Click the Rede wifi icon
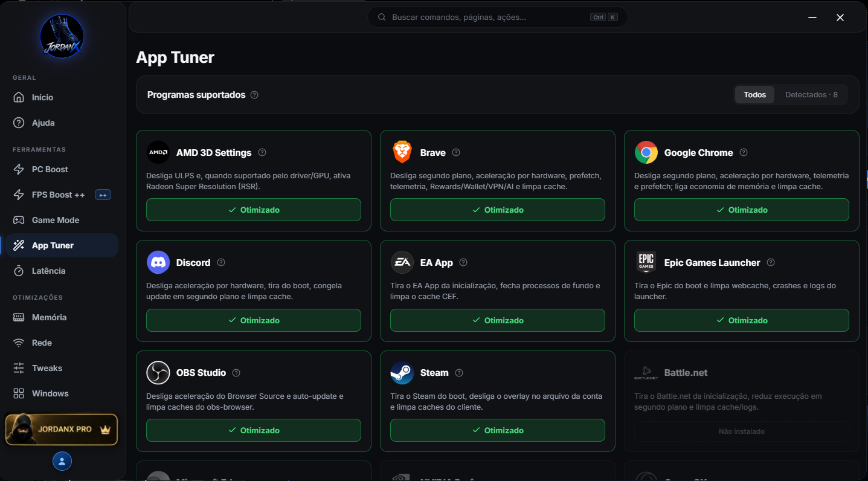The height and width of the screenshot is (481, 868). [x=19, y=343]
